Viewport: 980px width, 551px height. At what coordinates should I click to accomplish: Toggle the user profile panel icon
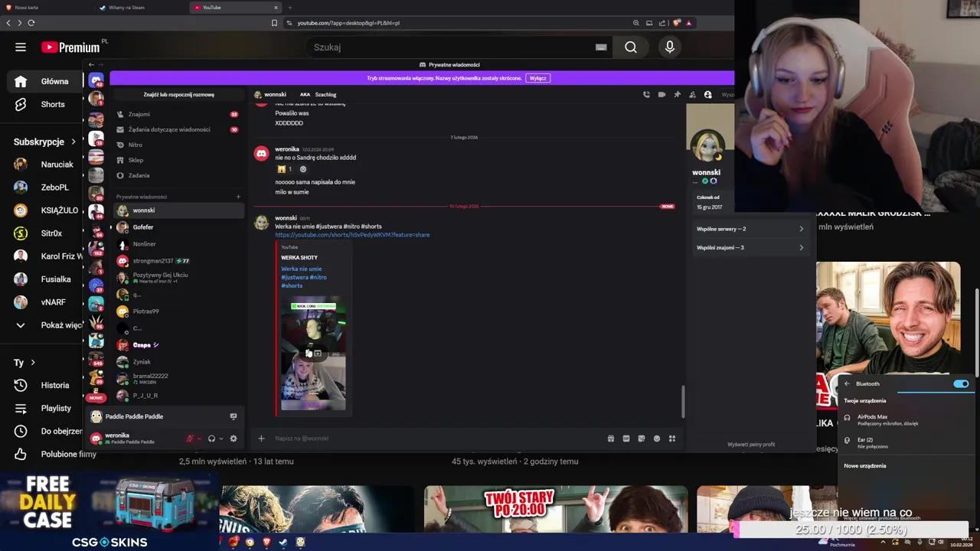[707, 95]
